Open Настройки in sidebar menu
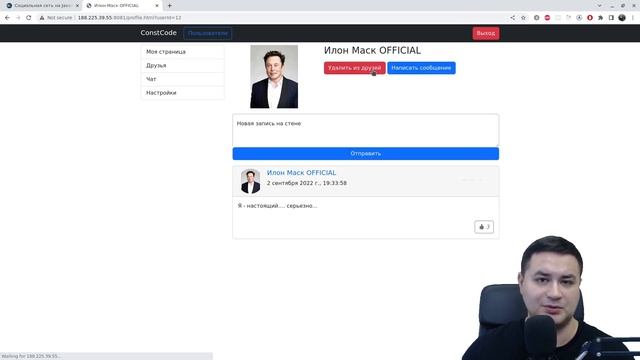Viewport: 640px width, 360px height. [x=182, y=93]
